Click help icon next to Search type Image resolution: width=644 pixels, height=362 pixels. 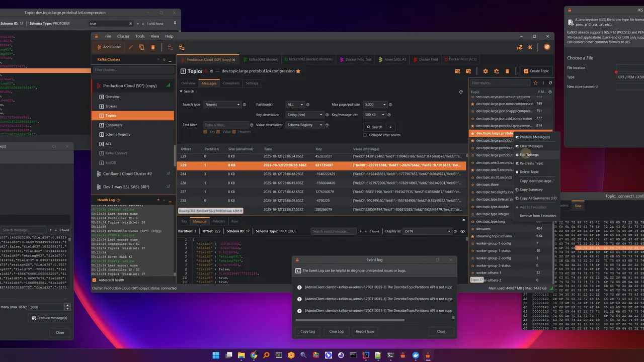click(245, 105)
